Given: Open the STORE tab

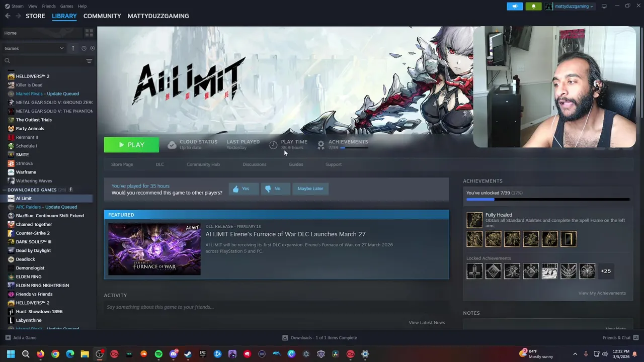Looking at the screenshot, I should click(x=35, y=16).
